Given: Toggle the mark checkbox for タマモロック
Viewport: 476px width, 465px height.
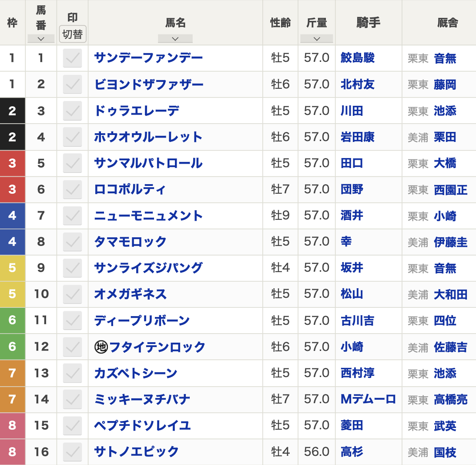Looking at the screenshot, I should 73,242.
